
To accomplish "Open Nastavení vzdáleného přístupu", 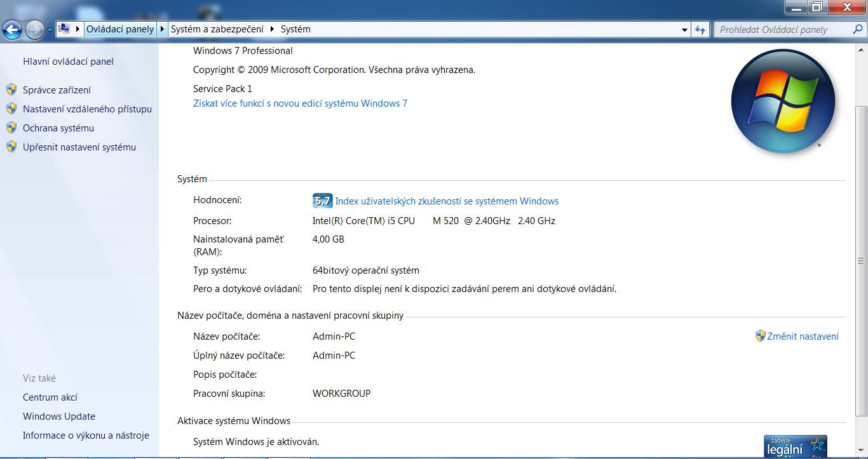I will (87, 109).
